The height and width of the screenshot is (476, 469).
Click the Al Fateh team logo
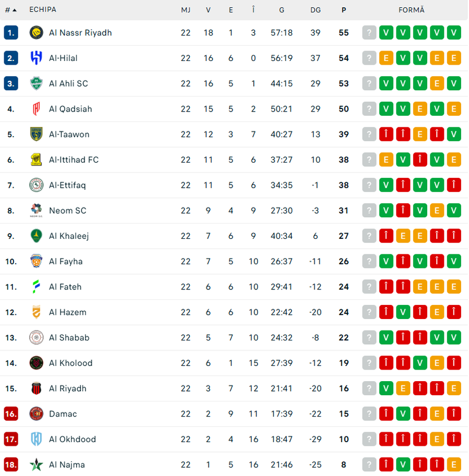pos(36,287)
